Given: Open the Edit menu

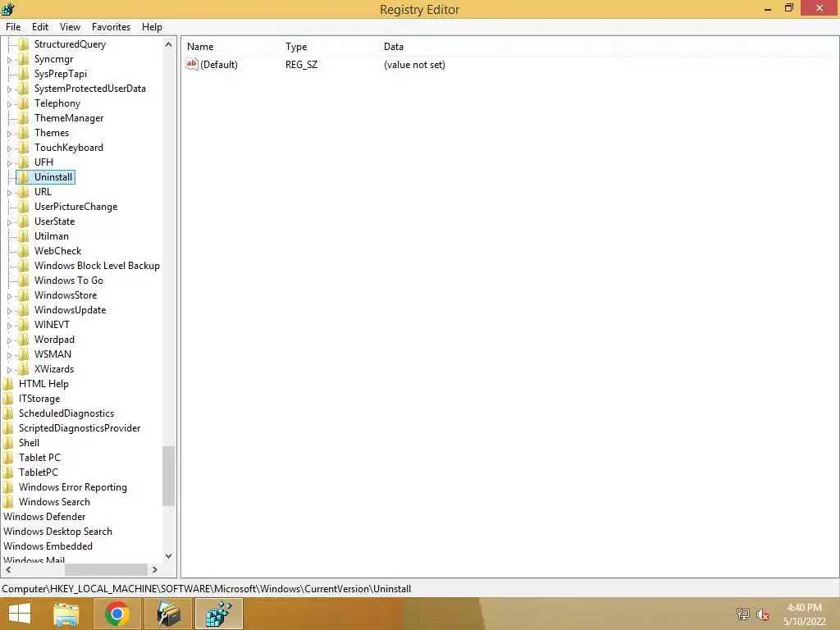Looking at the screenshot, I should (40, 27).
